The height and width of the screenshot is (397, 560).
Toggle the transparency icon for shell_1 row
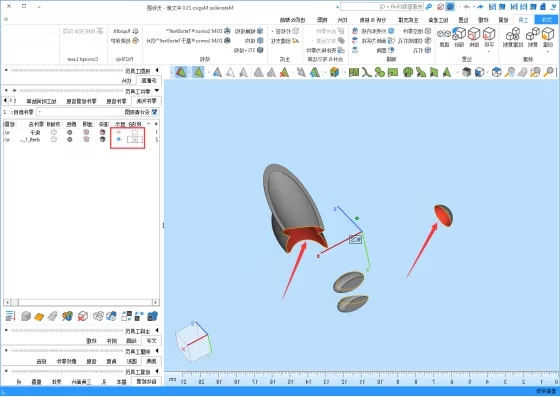[86, 140]
